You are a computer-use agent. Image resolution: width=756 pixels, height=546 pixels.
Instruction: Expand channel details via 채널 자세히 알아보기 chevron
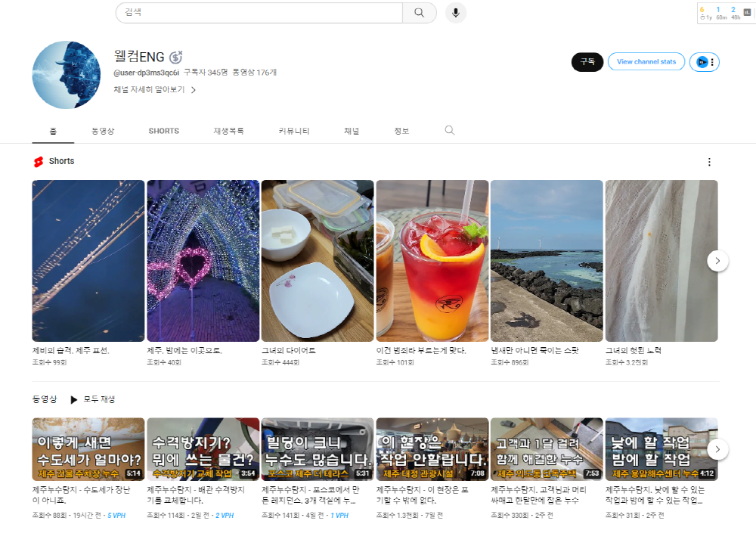click(x=194, y=90)
